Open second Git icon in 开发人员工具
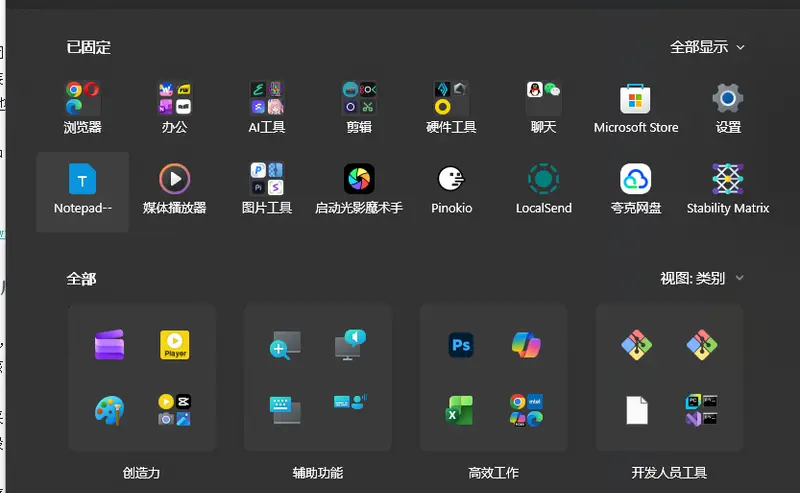The width and height of the screenshot is (800, 493). [x=702, y=345]
